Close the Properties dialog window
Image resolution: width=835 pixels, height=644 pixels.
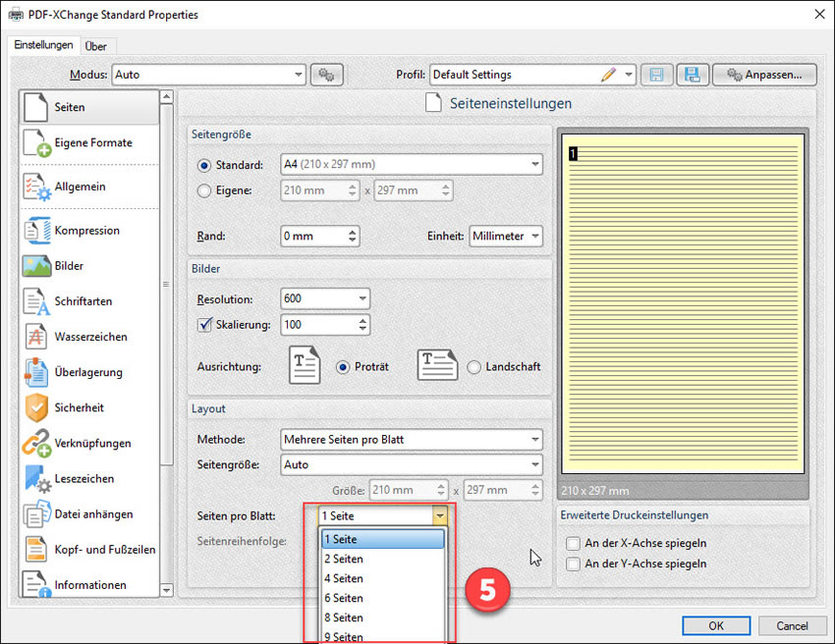(819, 15)
